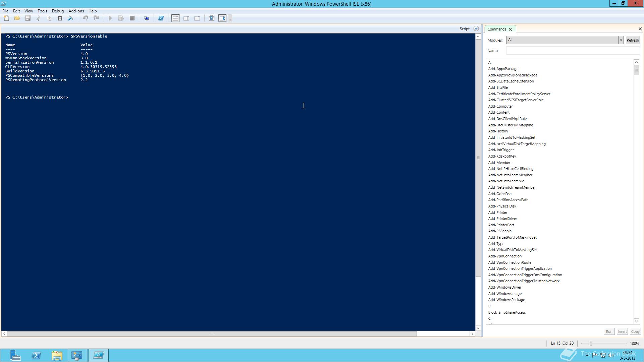
Task: Click the Save floppy disk icon
Action: (28, 18)
